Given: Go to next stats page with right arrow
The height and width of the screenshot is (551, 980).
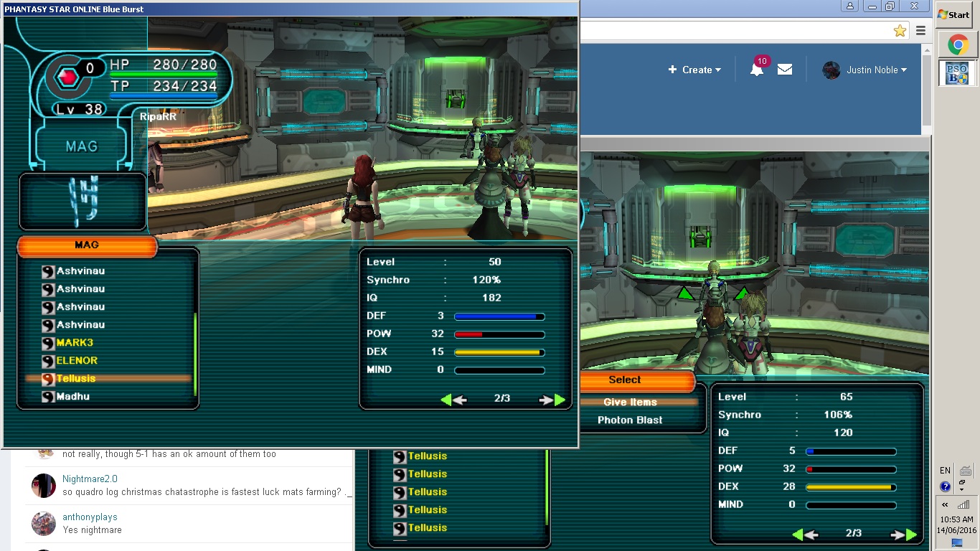Looking at the screenshot, I should 552,400.
